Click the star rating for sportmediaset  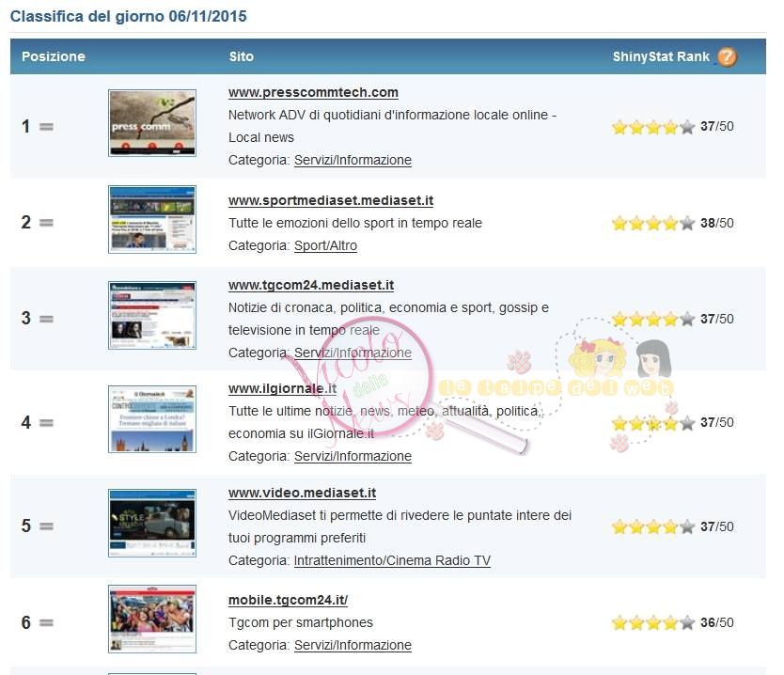click(x=653, y=223)
